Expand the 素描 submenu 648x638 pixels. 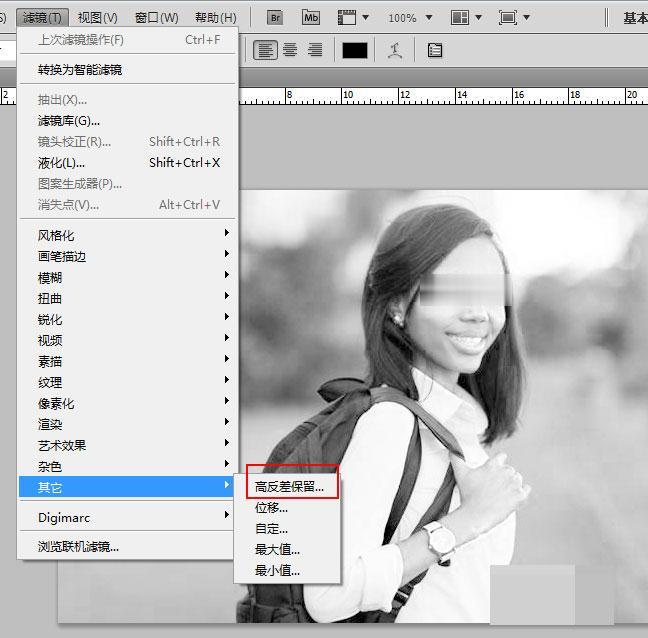click(x=127, y=362)
